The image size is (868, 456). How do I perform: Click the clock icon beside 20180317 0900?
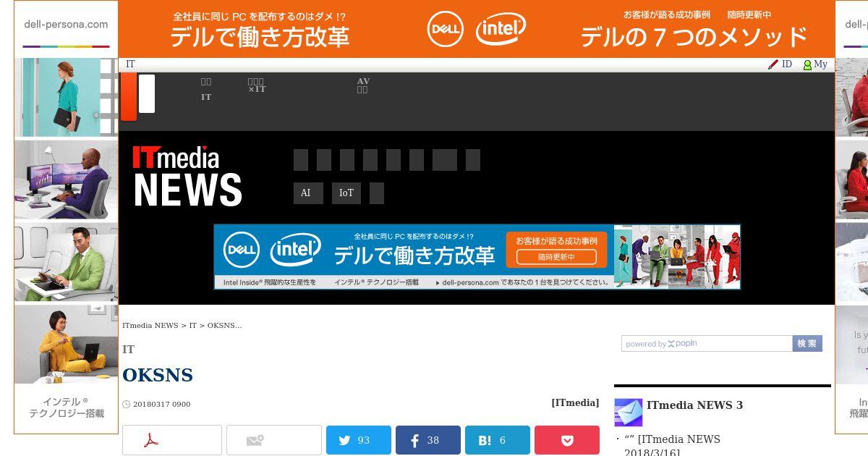(x=127, y=404)
